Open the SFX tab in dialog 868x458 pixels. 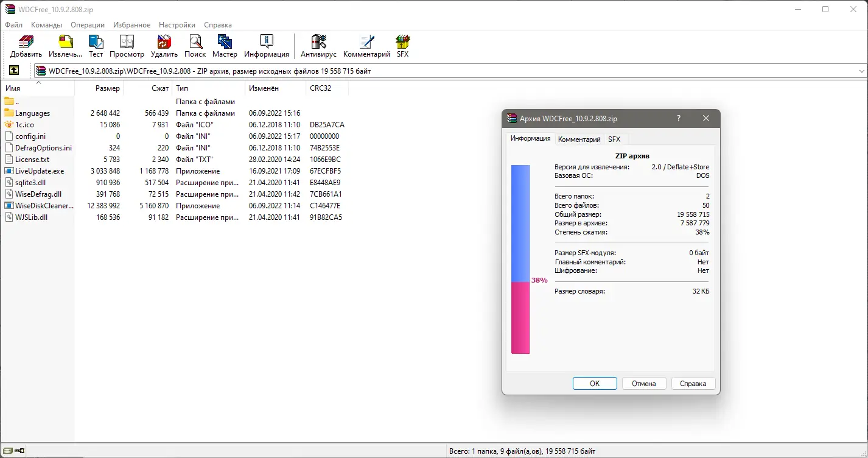click(614, 139)
